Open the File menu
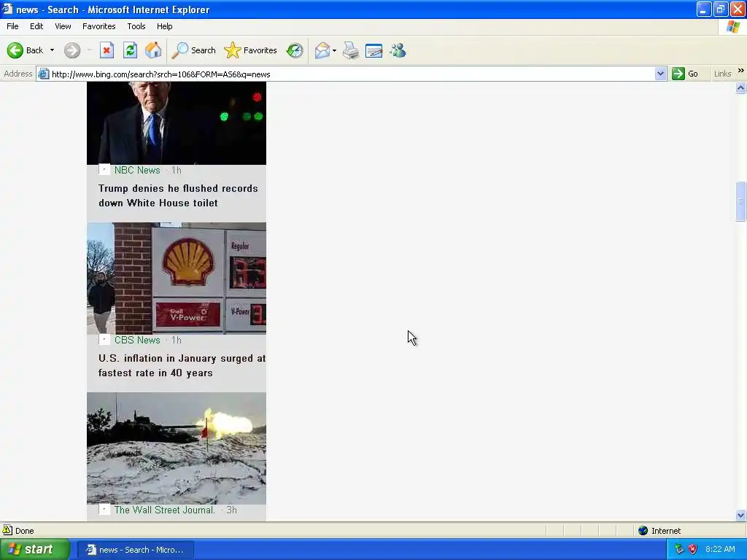Viewport: 747px width, 560px height. tap(13, 26)
